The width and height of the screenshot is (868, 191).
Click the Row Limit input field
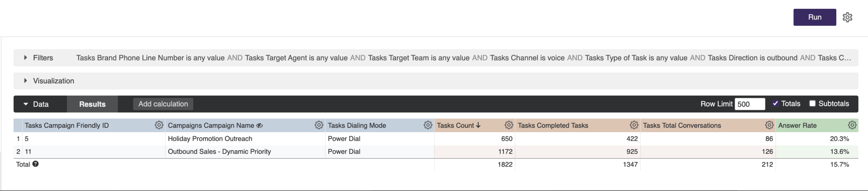750,104
